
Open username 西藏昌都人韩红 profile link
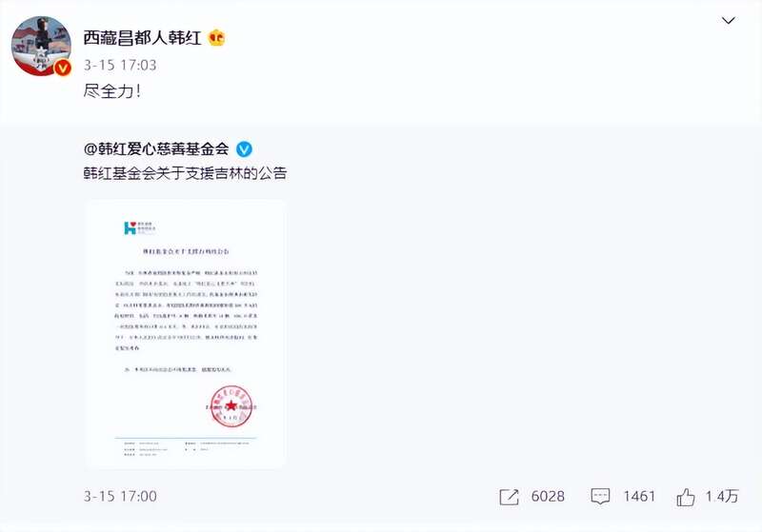pos(142,38)
